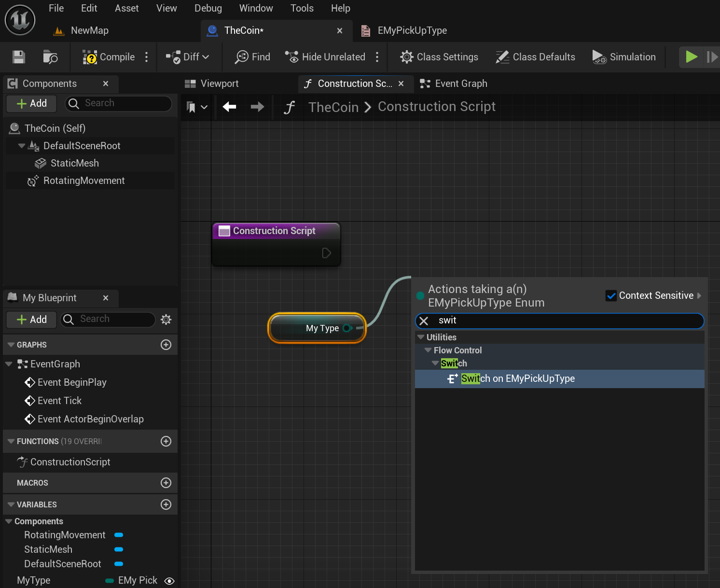720x588 pixels.
Task: Open compile options three-dot menu
Action: tap(147, 57)
